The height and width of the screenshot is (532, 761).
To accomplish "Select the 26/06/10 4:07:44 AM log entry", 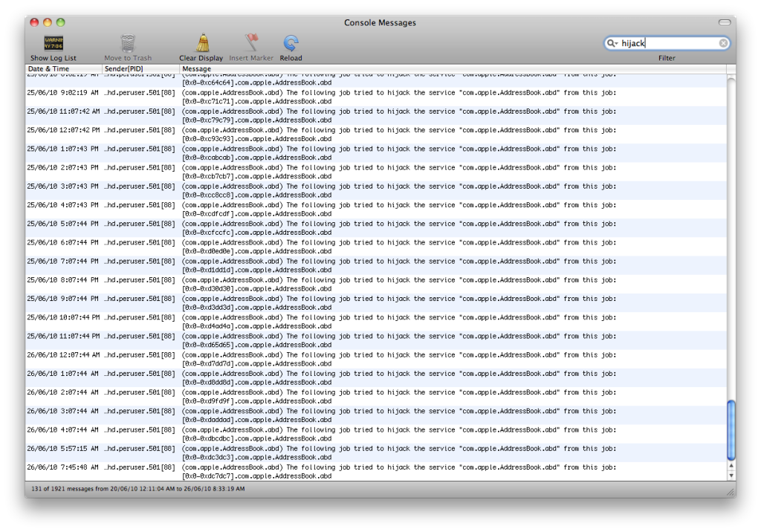I will [x=376, y=435].
